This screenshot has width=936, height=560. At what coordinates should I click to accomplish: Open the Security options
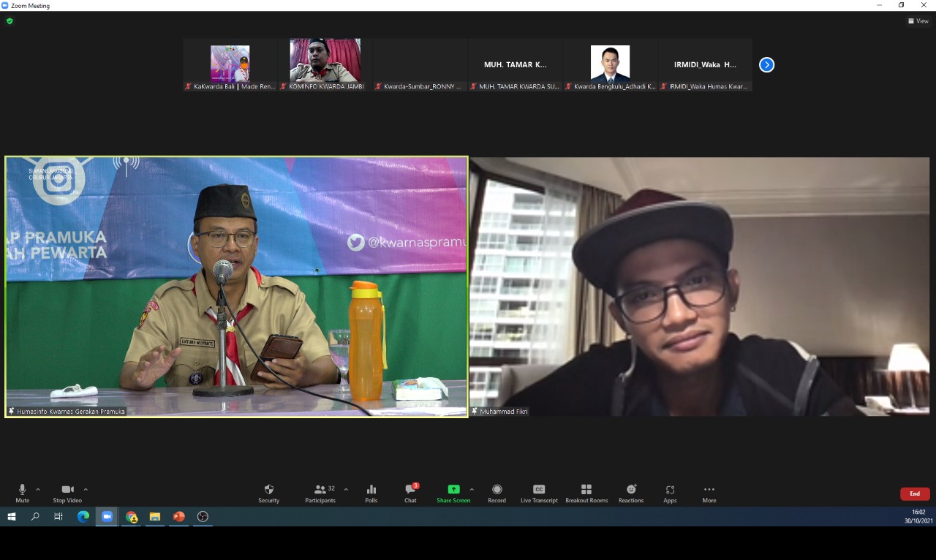tap(268, 493)
